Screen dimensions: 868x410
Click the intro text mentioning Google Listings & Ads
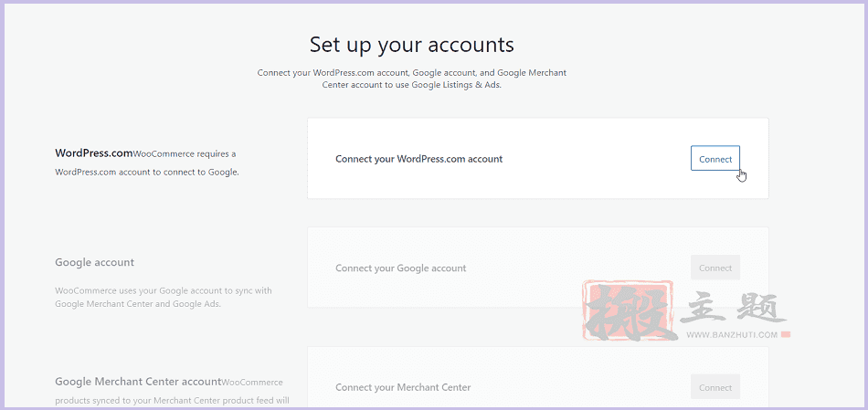click(412, 79)
